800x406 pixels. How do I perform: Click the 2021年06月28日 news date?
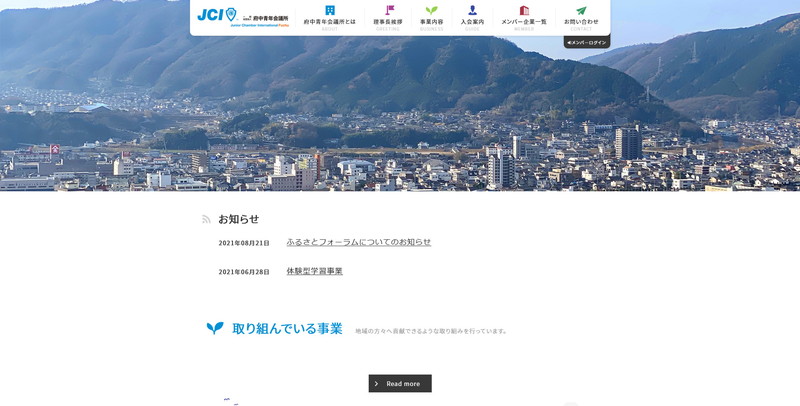click(244, 272)
